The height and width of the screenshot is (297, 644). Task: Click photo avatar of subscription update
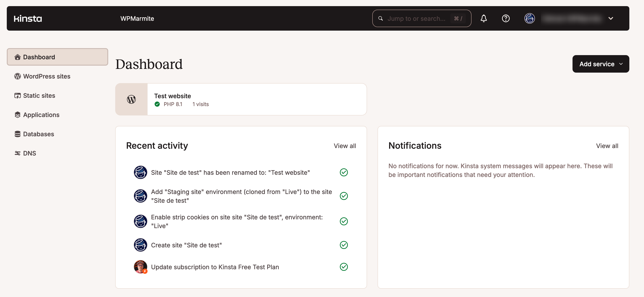(141, 267)
